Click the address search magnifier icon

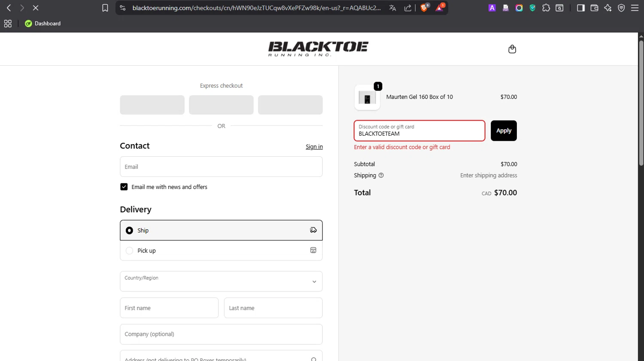click(314, 359)
